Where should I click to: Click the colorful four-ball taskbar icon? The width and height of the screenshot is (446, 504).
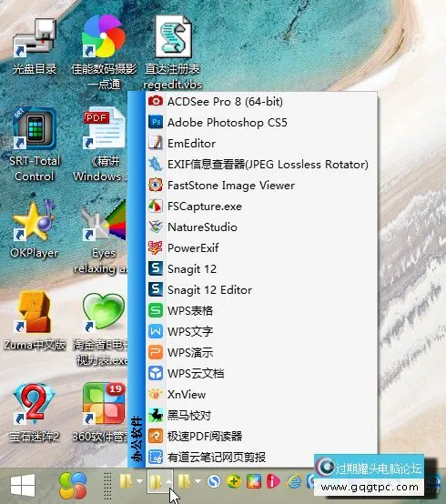point(73,486)
